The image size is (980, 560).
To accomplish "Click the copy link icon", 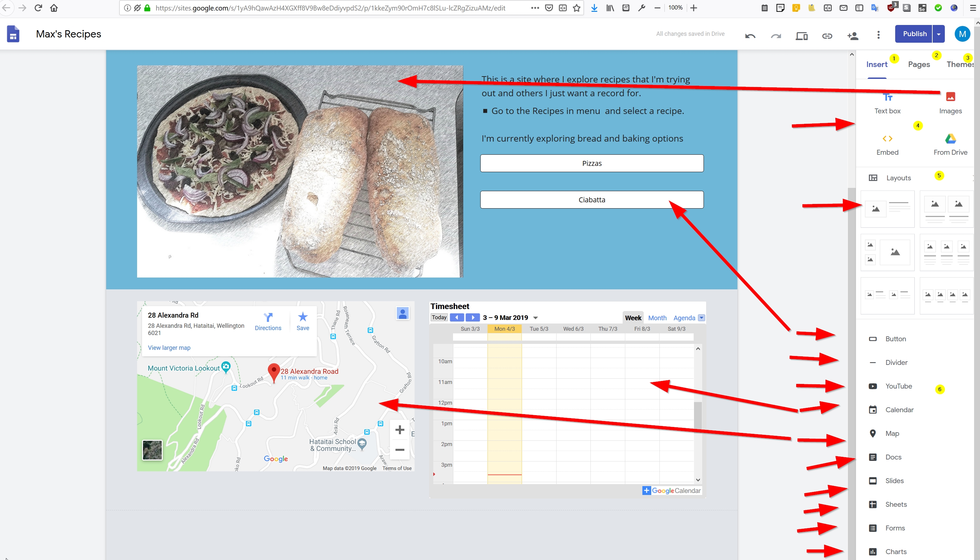I will tap(827, 36).
